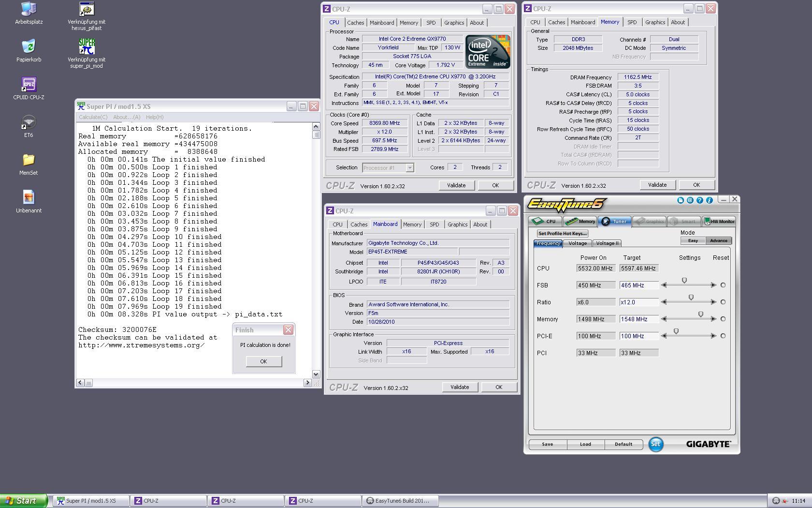Close the Finish dialog with X
Image resolution: width=812 pixels, height=508 pixels.
coord(288,330)
